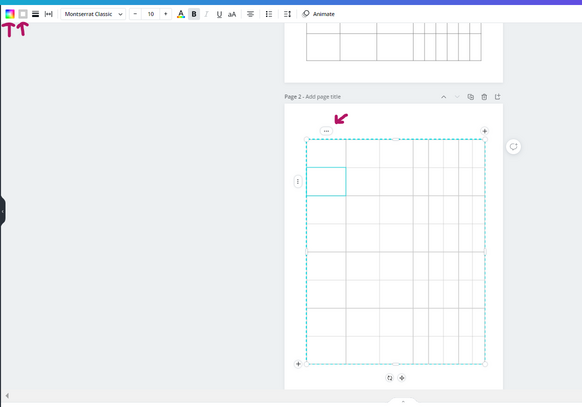Open border style lines menu

(36, 14)
